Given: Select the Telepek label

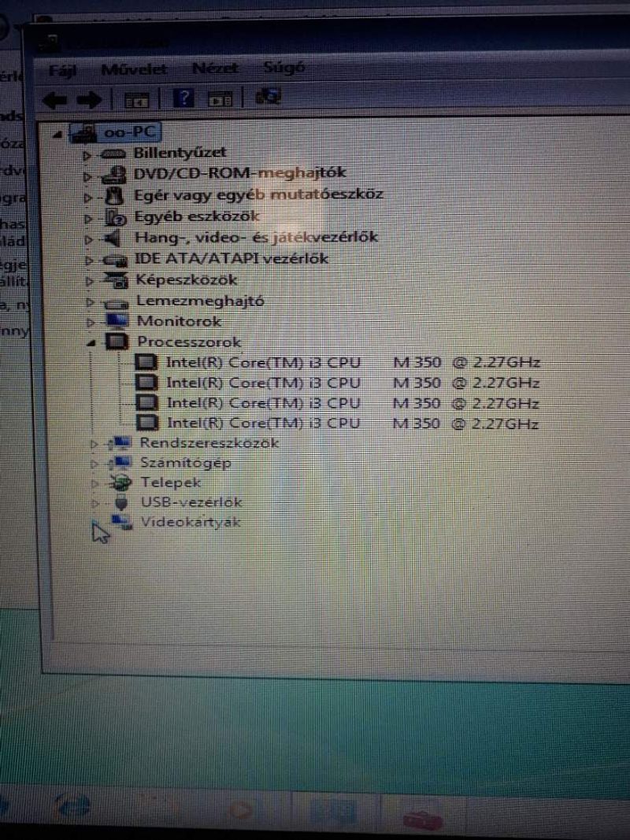Looking at the screenshot, I should coord(170,483).
